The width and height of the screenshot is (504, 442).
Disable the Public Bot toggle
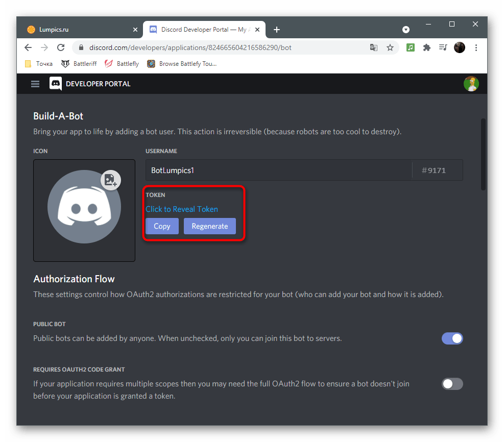(x=452, y=338)
